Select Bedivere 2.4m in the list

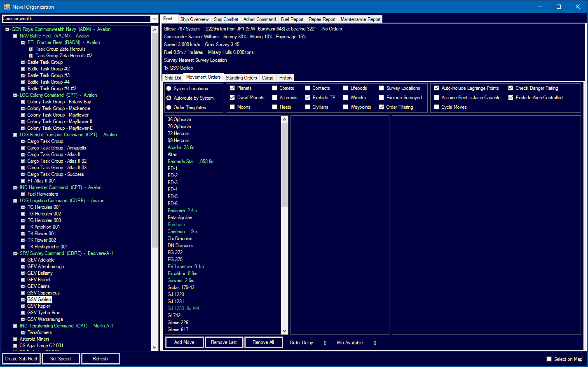pyautogui.click(x=182, y=210)
